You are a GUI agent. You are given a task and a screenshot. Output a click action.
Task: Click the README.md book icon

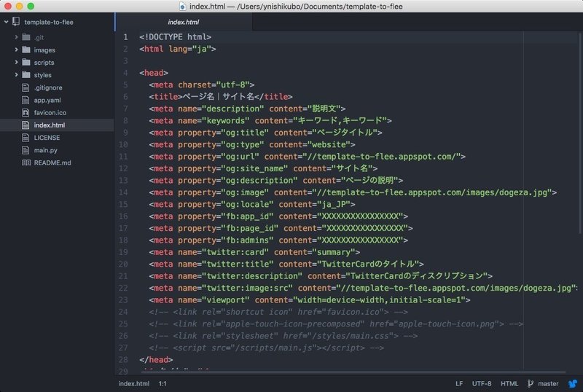[26, 162]
